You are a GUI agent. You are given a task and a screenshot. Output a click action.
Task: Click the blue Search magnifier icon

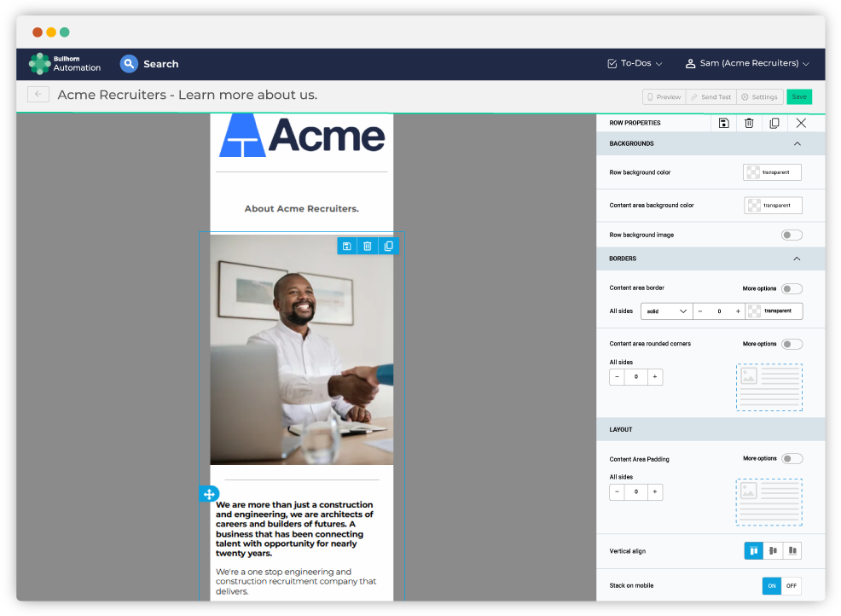tap(129, 64)
